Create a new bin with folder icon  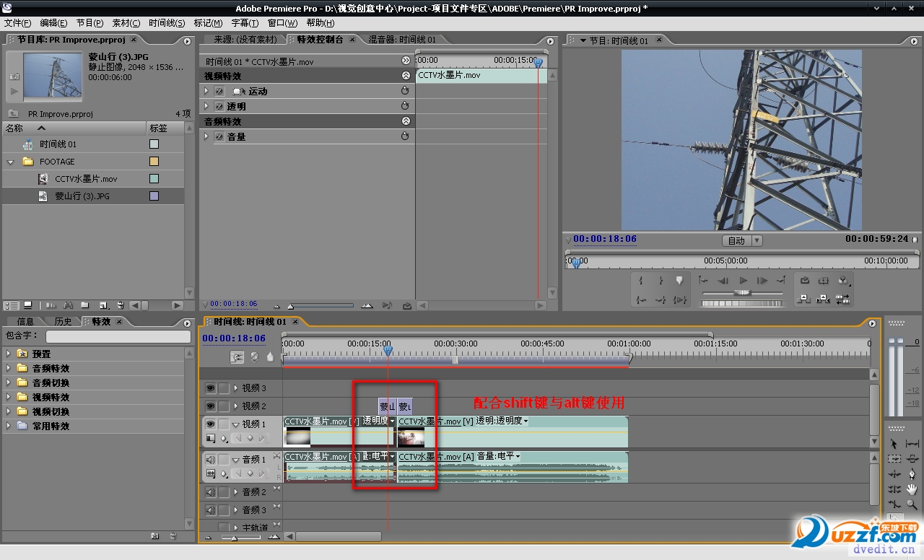(x=85, y=305)
